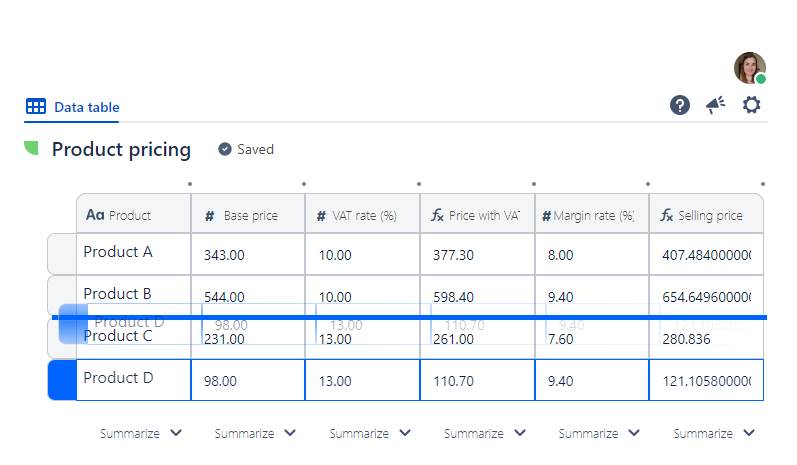The width and height of the screenshot is (797, 465).
Task: Open settings gear icon
Action: tap(751, 105)
